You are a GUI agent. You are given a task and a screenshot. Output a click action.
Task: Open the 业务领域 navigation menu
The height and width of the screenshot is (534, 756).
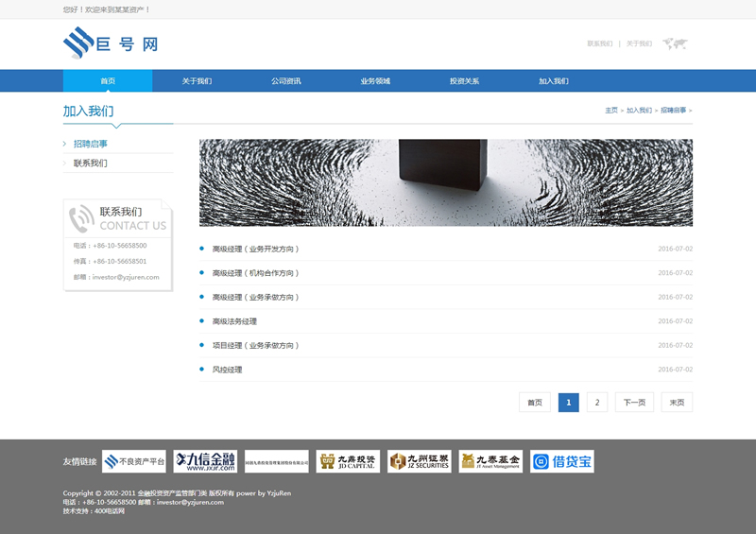click(x=375, y=81)
